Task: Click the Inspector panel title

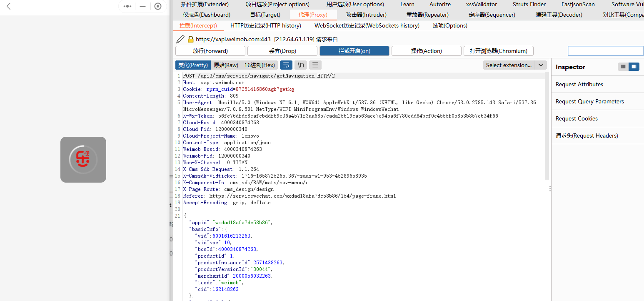Action: 570,67
